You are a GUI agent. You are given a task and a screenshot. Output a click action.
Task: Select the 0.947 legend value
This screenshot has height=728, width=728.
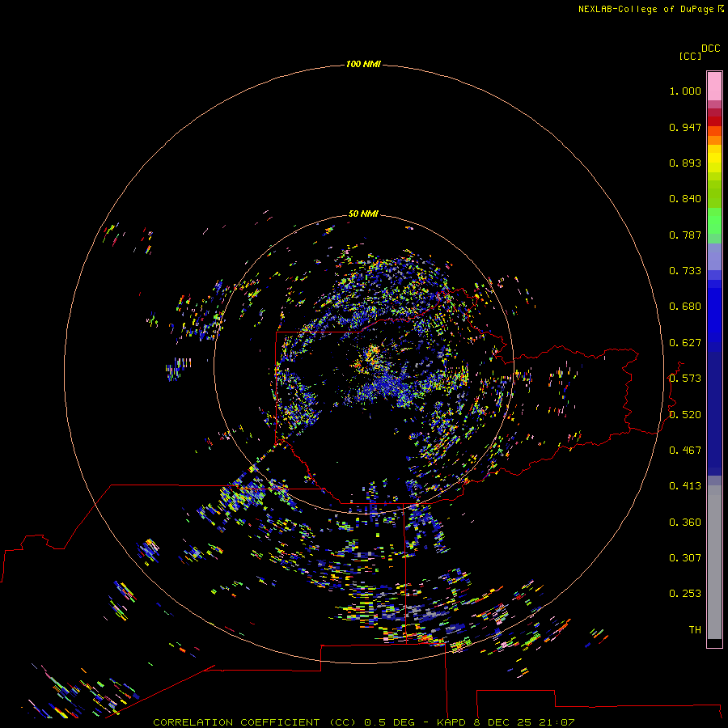(685, 127)
